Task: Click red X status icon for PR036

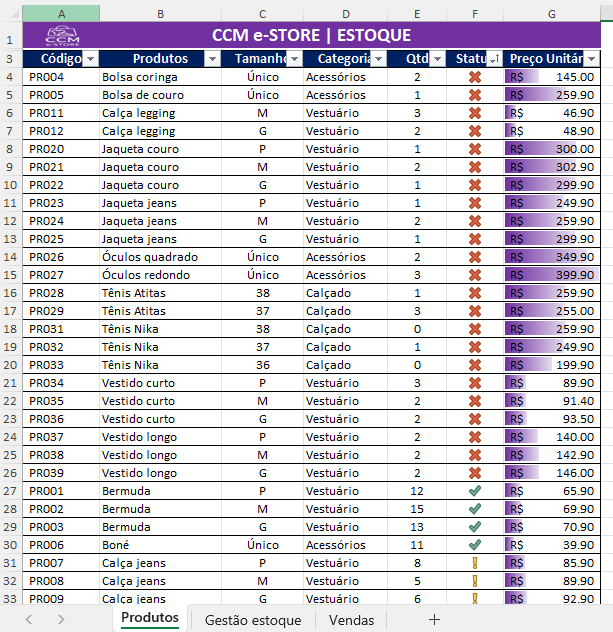Action: (x=475, y=419)
